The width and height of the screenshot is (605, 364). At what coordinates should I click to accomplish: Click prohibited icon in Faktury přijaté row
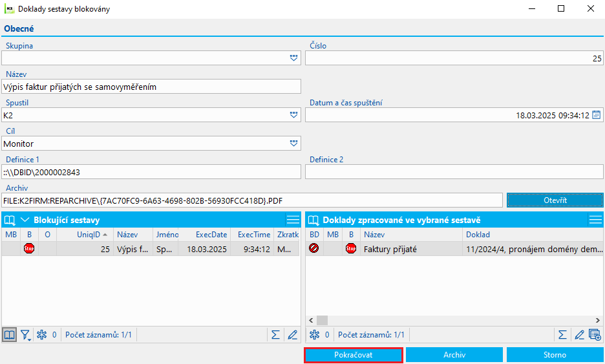313,248
